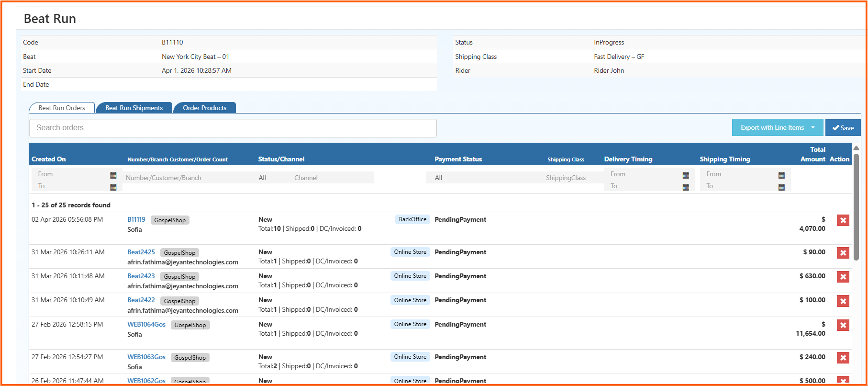The width and height of the screenshot is (868, 386).
Task: Click the Save button
Action: pyautogui.click(x=843, y=128)
